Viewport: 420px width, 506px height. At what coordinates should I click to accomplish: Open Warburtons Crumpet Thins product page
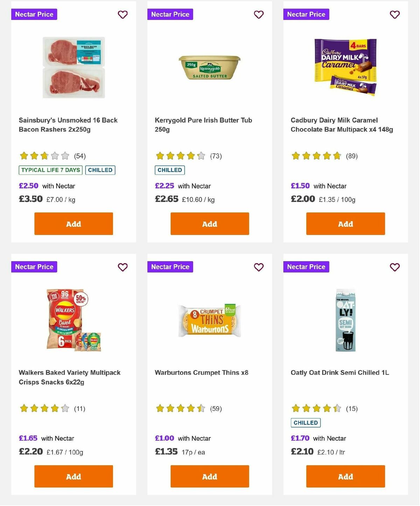pos(202,373)
